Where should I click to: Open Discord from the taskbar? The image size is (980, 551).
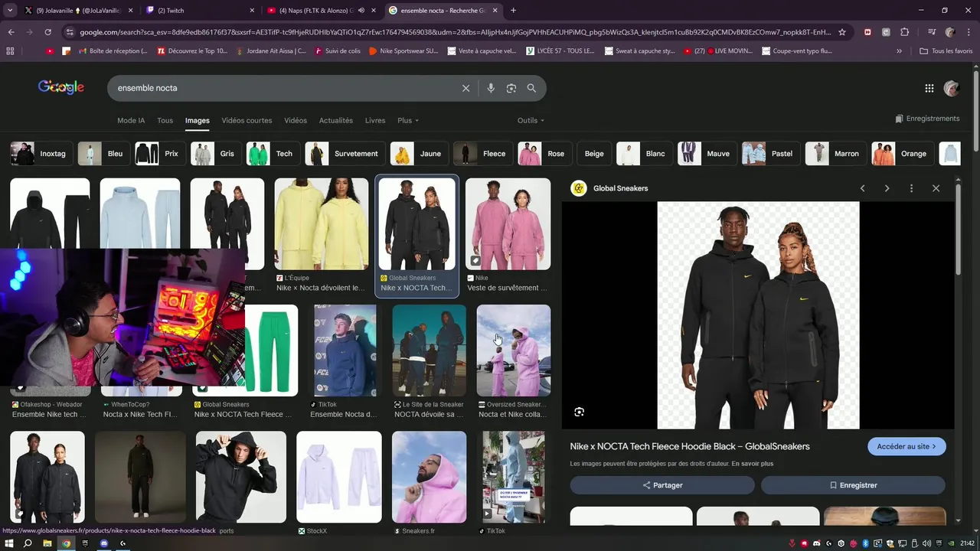point(104,543)
